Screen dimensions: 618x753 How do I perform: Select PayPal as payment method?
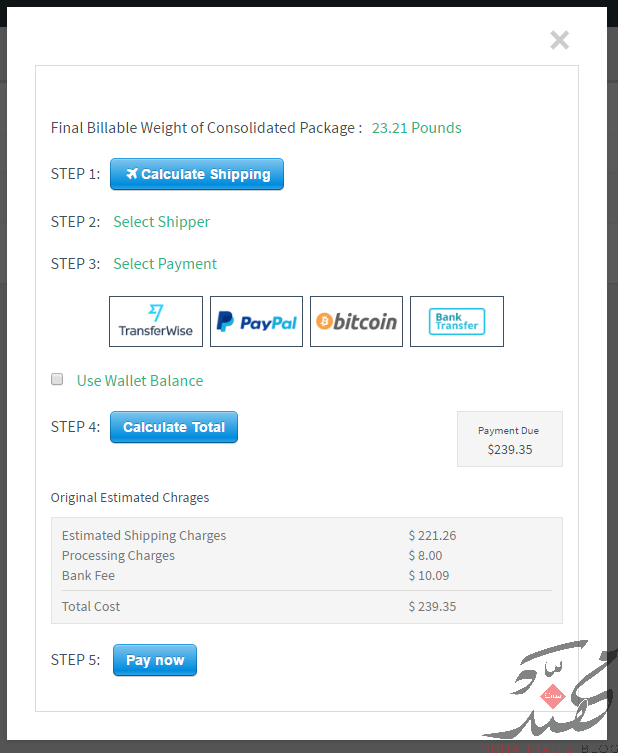tap(256, 321)
